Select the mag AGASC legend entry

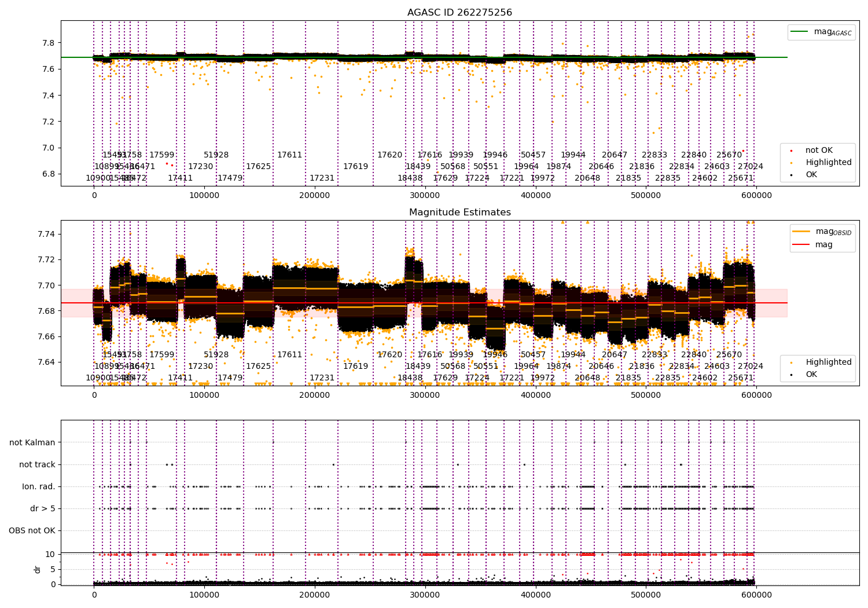tap(822, 32)
